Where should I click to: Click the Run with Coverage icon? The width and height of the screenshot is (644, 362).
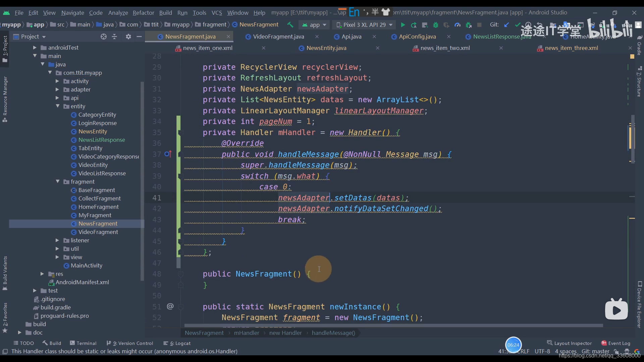click(446, 25)
